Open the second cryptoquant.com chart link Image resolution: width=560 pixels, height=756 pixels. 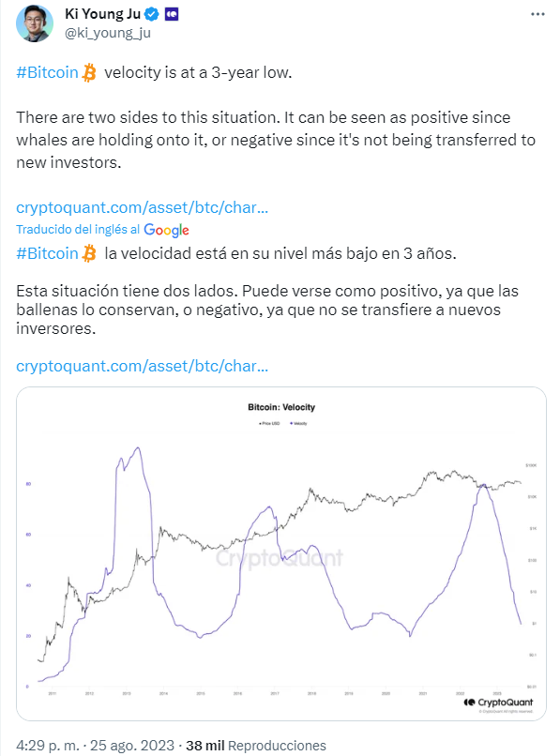coord(143,366)
